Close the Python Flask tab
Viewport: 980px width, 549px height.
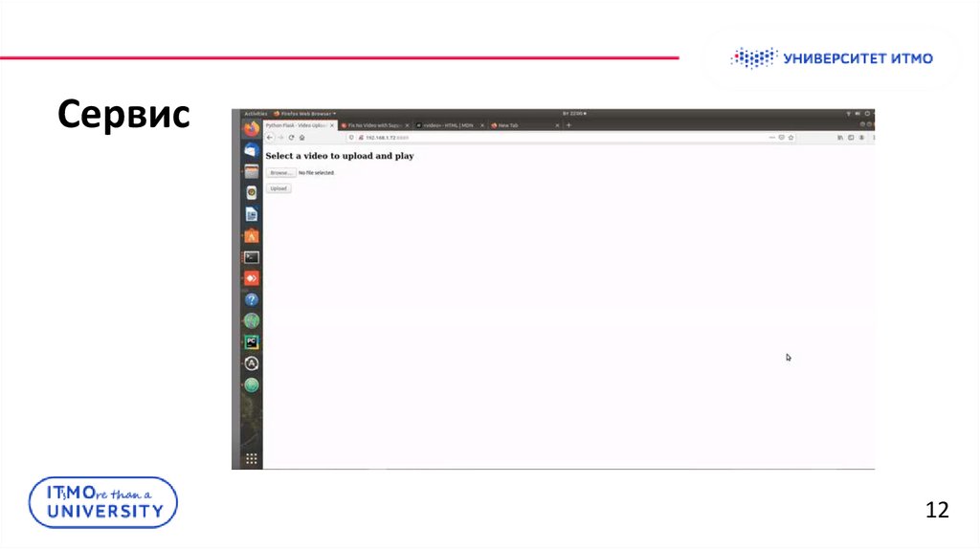click(x=332, y=125)
